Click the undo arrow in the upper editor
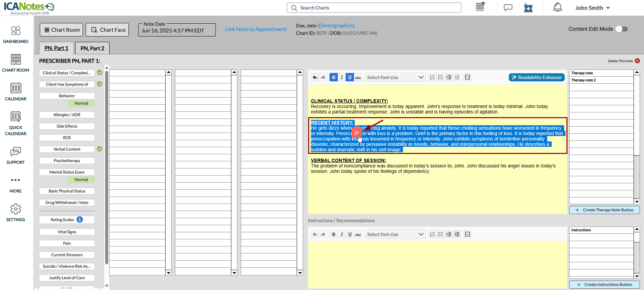This screenshot has width=644, height=290. pyautogui.click(x=315, y=77)
